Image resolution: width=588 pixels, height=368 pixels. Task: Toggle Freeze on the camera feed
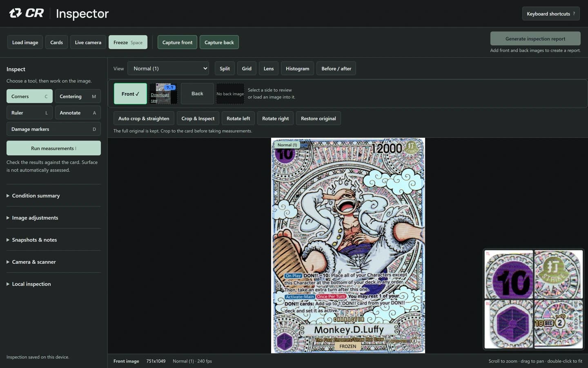pyautogui.click(x=128, y=42)
